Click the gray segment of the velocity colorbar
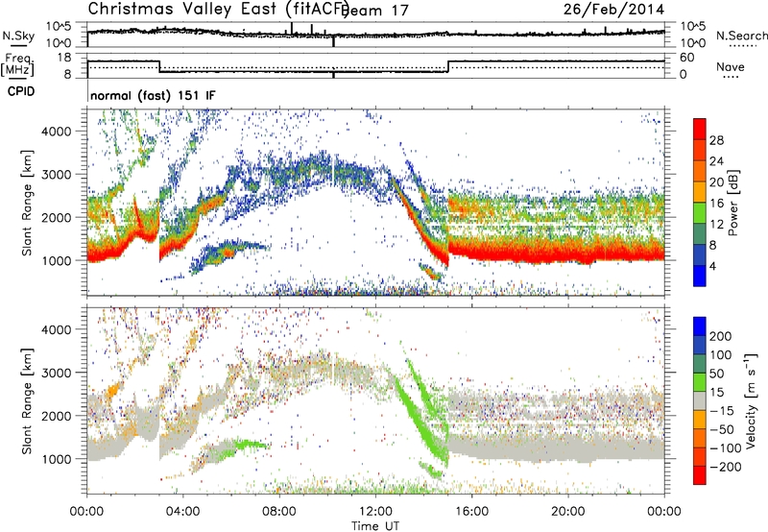Screen dimensions: 768x532 (x=700, y=400)
